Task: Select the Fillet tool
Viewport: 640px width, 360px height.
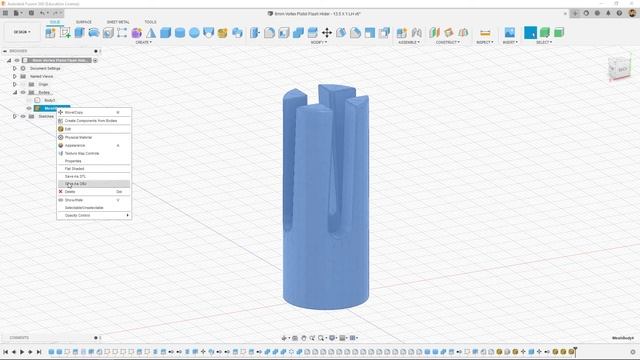Action: [269, 33]
